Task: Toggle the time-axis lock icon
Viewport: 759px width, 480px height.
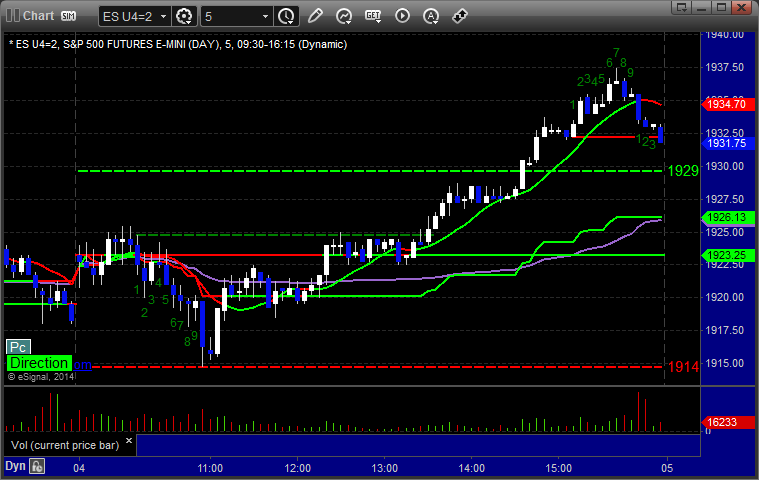Action: 37,466
